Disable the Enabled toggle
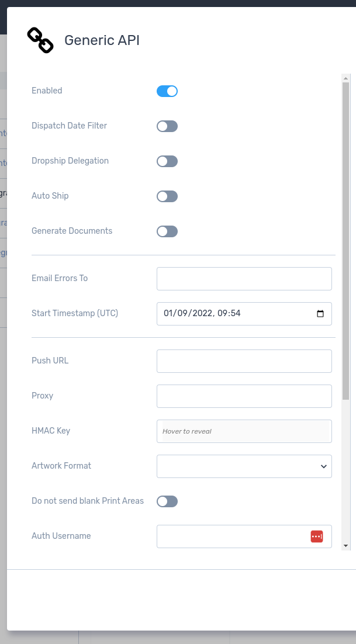Viewport: 356px width, 644px height. point(167,91)
